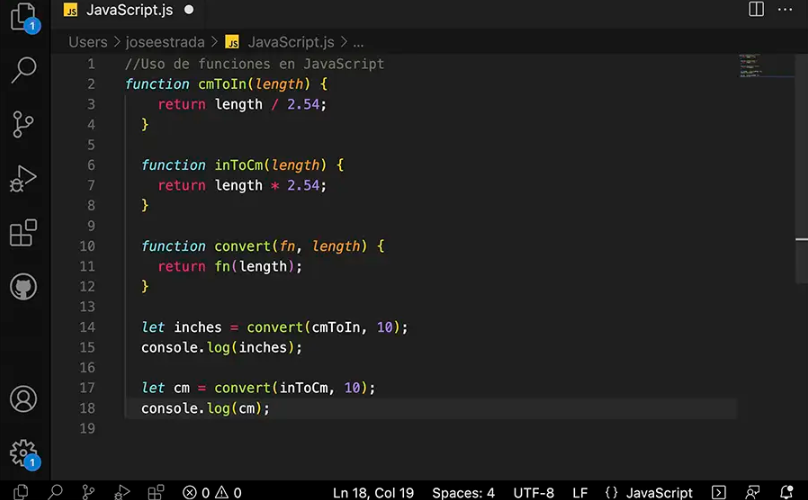Click the status bar source control icon
The height and width of the screenshot is (500, 808).
[x=88, y=492]
